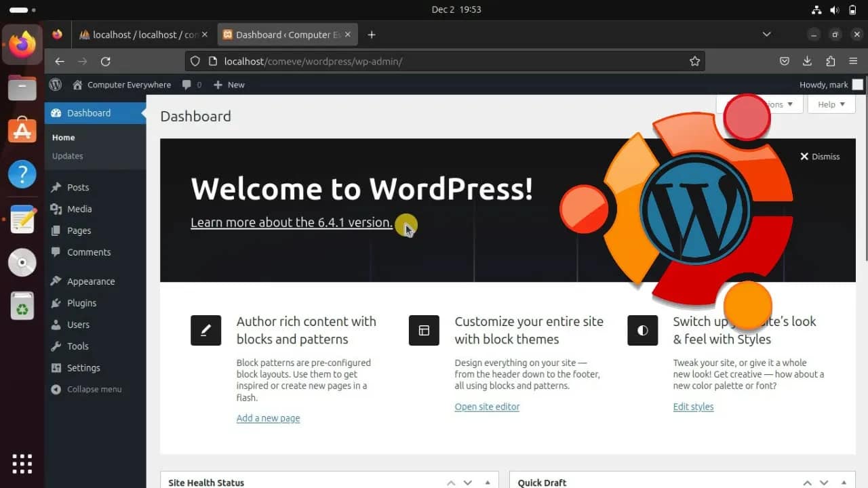Expand the Firefox tab list chevron
Viewport: 868px width, 488px height.
point(766,34)
